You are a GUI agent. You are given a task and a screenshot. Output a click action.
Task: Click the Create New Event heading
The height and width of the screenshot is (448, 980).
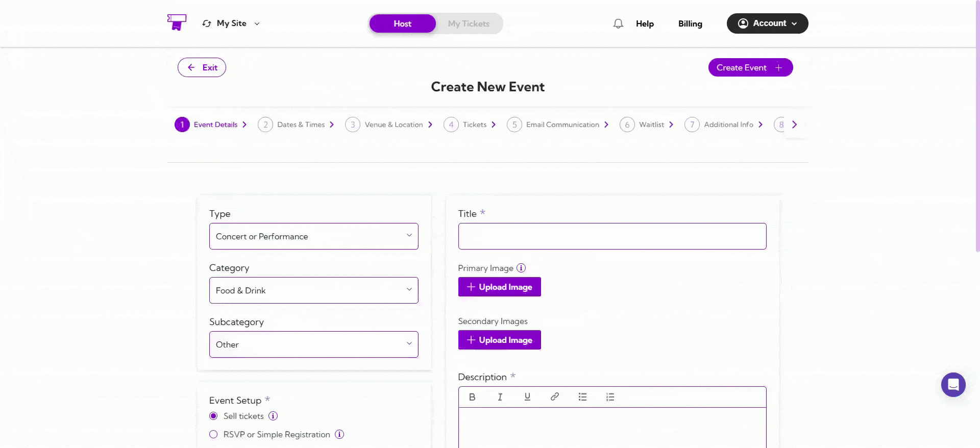pos(487,87)
